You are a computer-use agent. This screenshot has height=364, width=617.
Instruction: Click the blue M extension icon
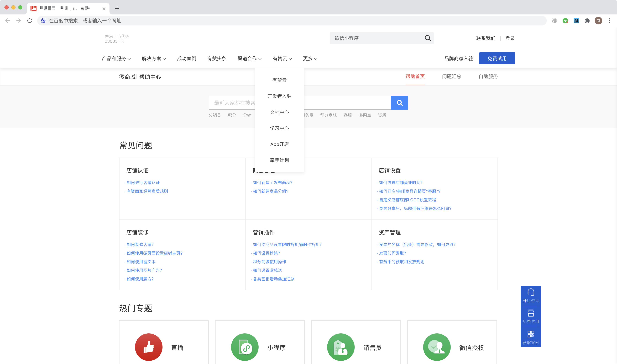coord(576,21)
